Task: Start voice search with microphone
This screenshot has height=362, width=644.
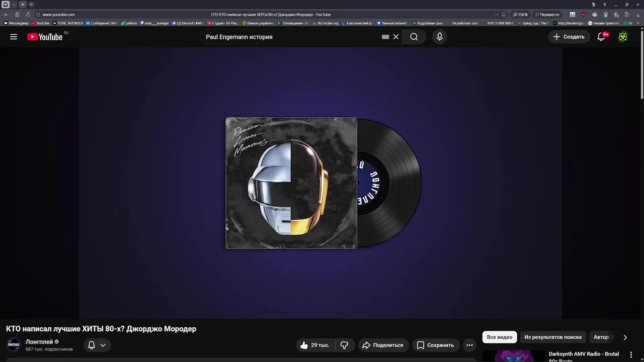Action: 440,37
